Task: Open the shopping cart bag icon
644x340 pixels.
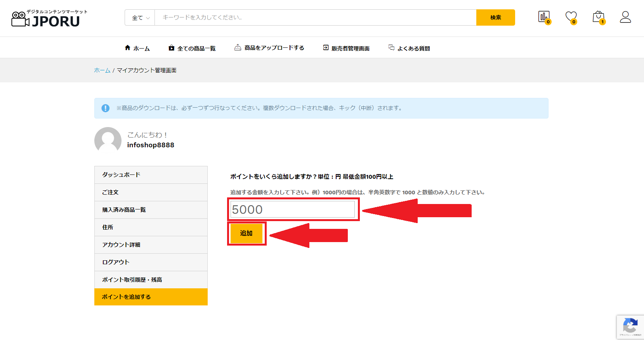Action: click(x=598, y=17)
